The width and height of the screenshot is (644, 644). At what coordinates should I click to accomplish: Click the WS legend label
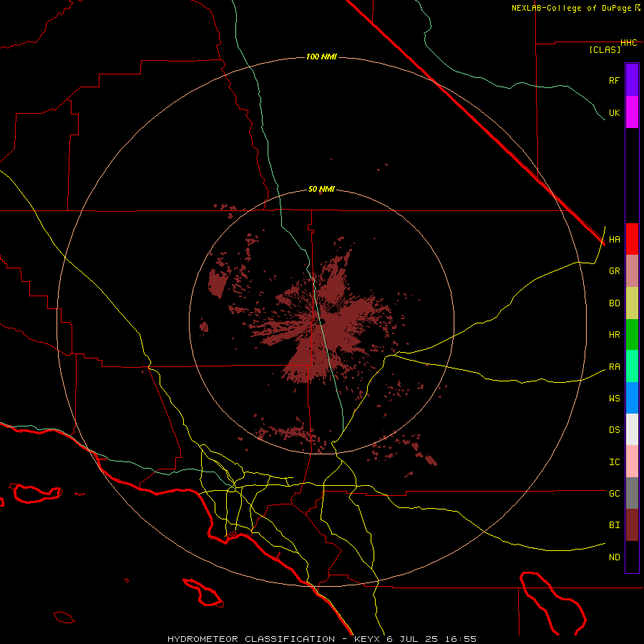[x=614, y=399]
